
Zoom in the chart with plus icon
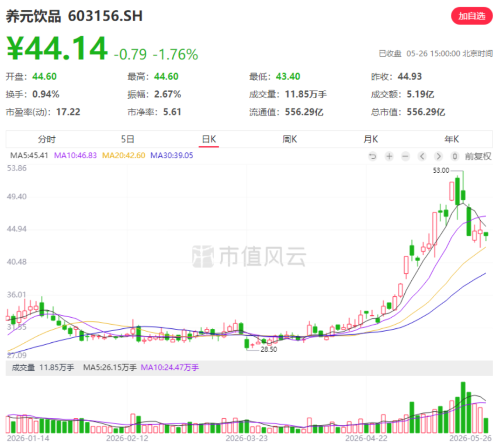[x=389, y=156]
